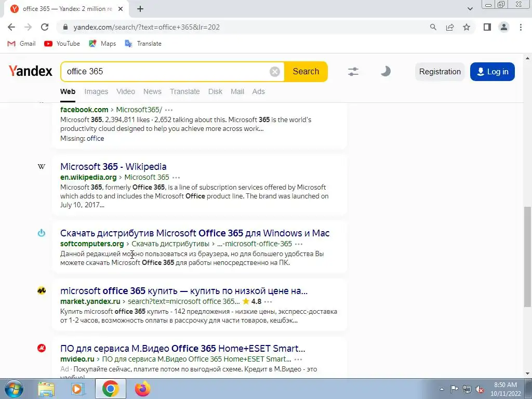Open a new browser tab with plus
This screenshot has height=399, width=532.
pyautogui.click(x=140, y=9)
